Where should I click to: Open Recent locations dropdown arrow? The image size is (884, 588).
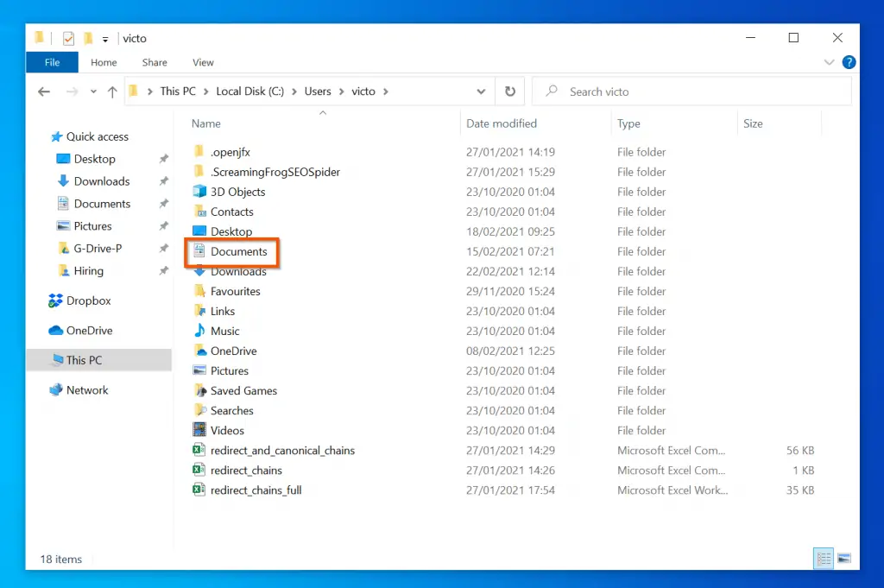93,92
